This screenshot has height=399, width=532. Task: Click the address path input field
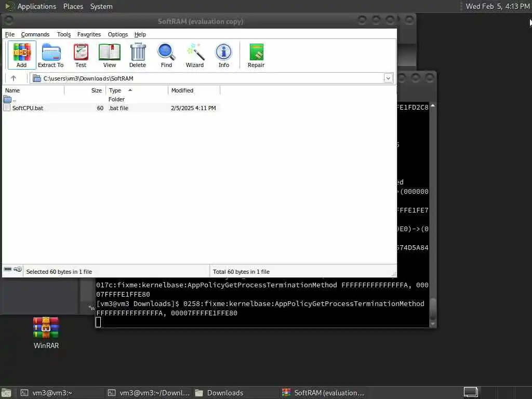pos(211,78)
